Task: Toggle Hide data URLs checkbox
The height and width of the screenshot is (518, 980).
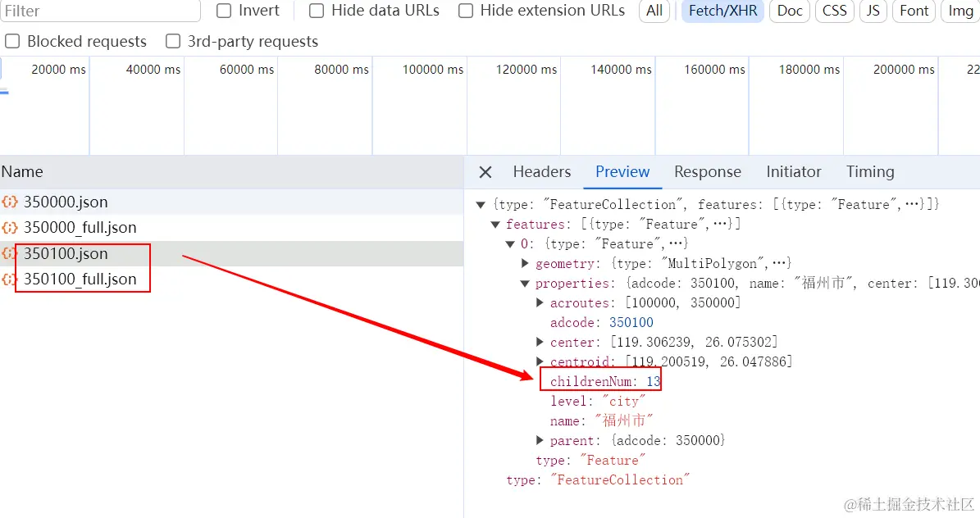Action: pos(317,11)
